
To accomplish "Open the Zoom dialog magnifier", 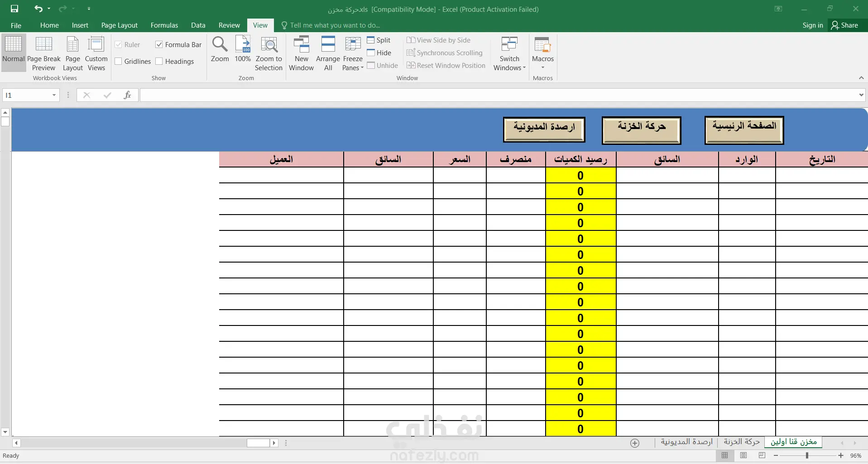I will (220, 49).
